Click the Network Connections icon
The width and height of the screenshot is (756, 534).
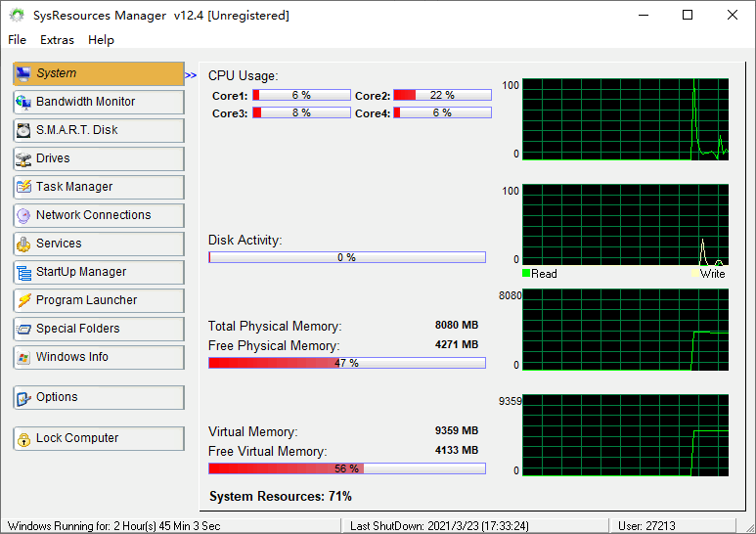(23, 215)
